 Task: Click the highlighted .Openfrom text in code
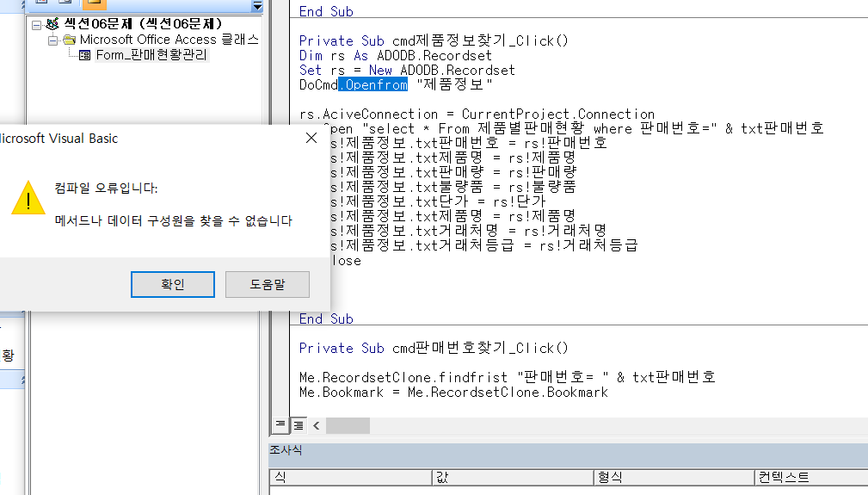[x=373, y=84]
